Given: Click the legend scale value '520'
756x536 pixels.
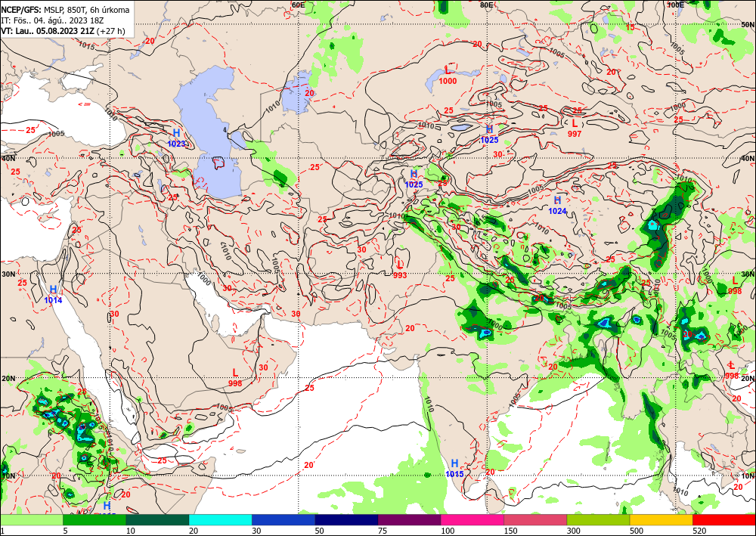Looking at the screenshot, I should [x=699, y=531].
